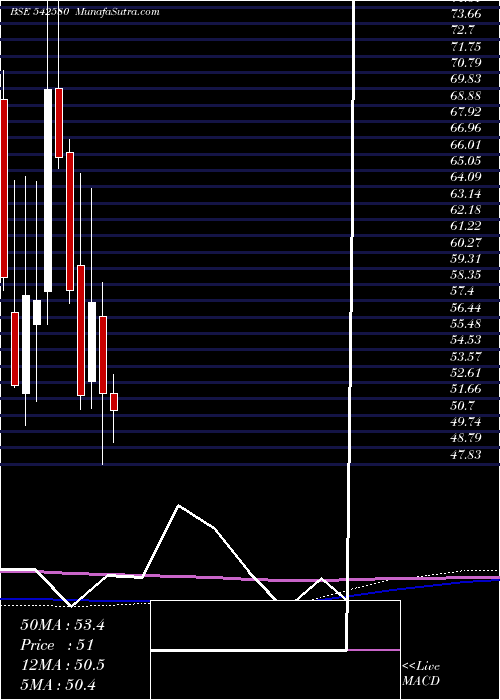Click the <<Live MACD label
This screenshot has width=500, height=700.
click(x=421, y=674)
